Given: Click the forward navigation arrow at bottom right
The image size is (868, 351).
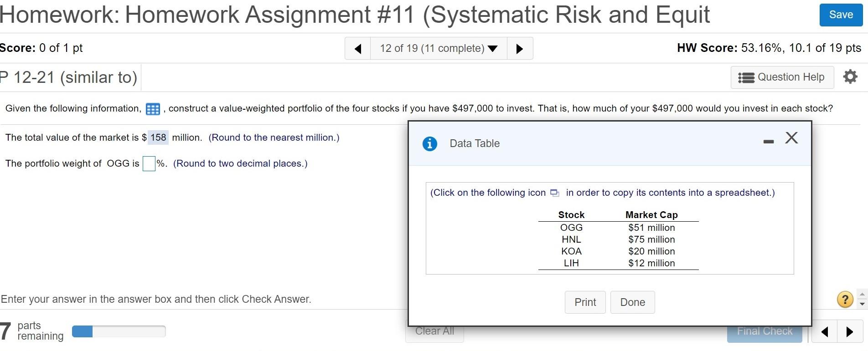Looking at the screenshot, I should point(849,332).
